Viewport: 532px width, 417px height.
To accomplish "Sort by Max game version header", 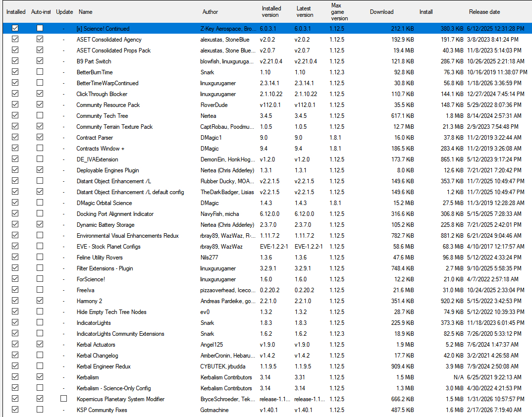I will 339,12.
